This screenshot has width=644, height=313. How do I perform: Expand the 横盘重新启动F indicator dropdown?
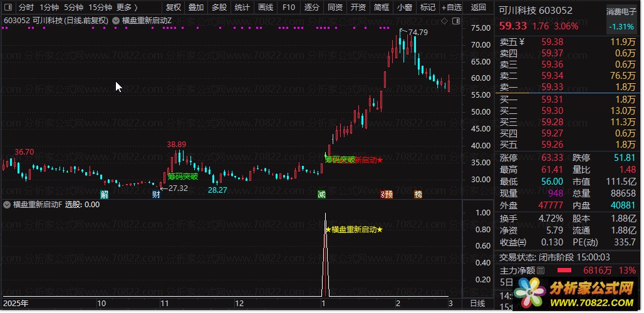[7, 204]
